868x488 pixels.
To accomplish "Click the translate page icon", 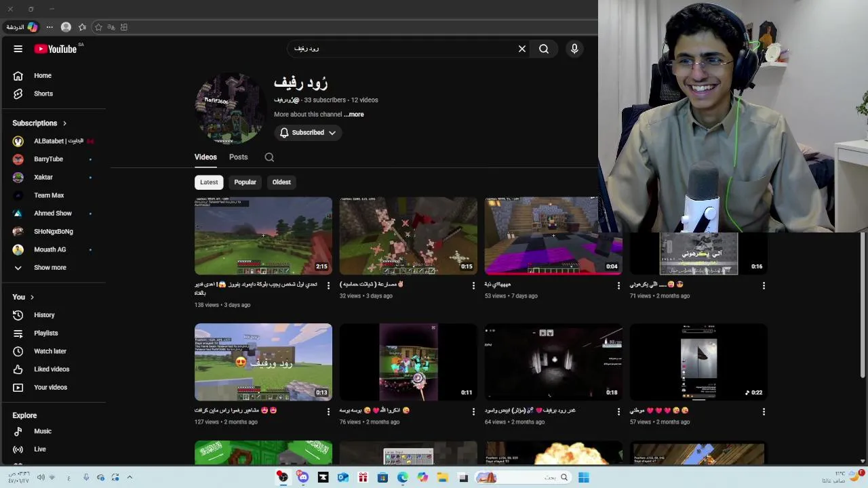I will click(111, 27).
